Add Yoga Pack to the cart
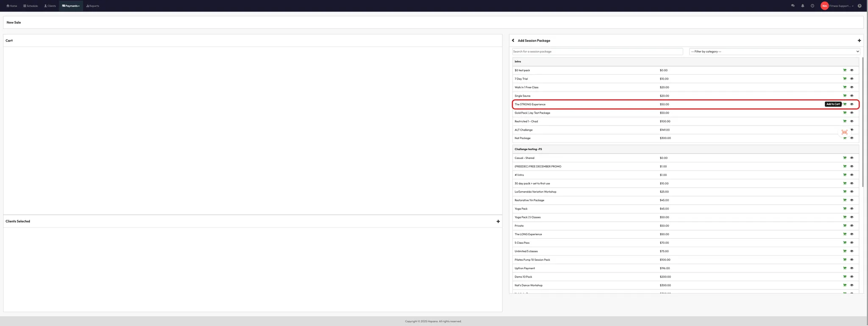Image resolution: width=868 pixels, height=326 pixels. coord(845,209)
